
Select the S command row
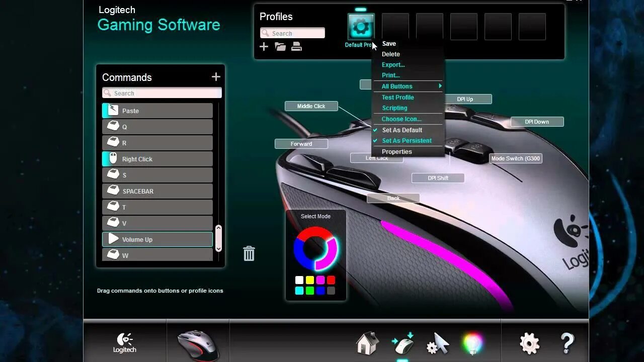point(157,175)
